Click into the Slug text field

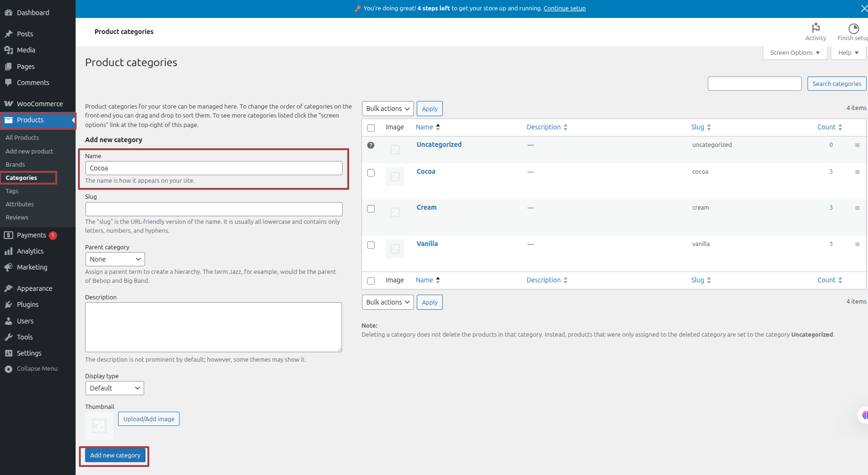(214, 209)
